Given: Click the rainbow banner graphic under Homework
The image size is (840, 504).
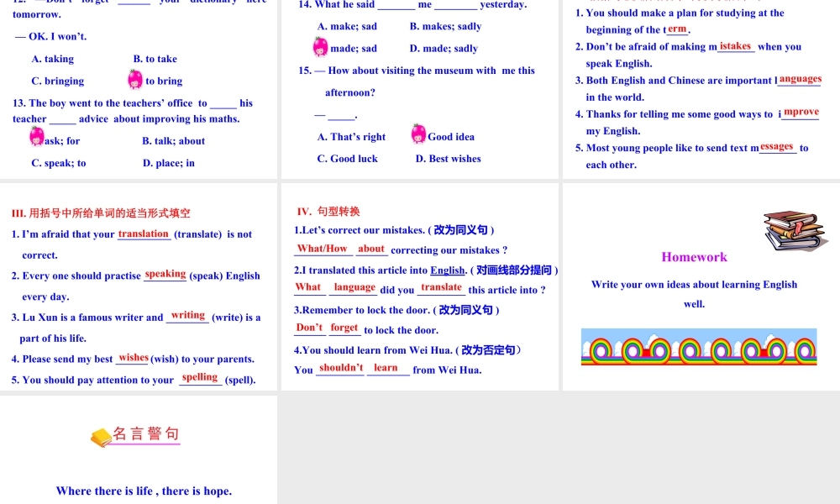Looking at the screenshot, I should tap(698, 348).
